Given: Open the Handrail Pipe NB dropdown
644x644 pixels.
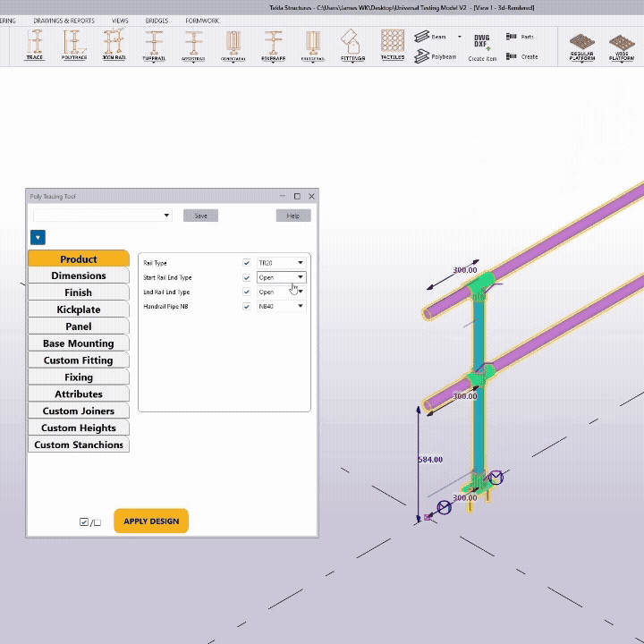Looking at the screenshot, I should pos(281,306).
